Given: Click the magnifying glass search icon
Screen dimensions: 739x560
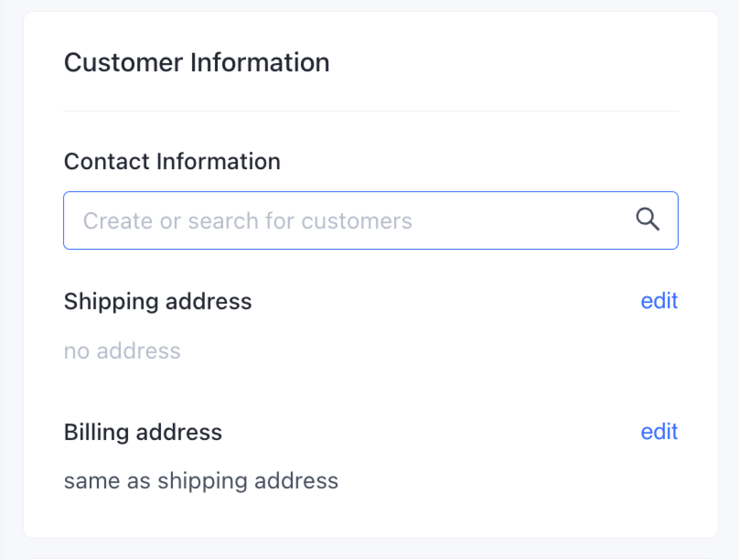Looking at the screenshot, I should click(647, 219).
